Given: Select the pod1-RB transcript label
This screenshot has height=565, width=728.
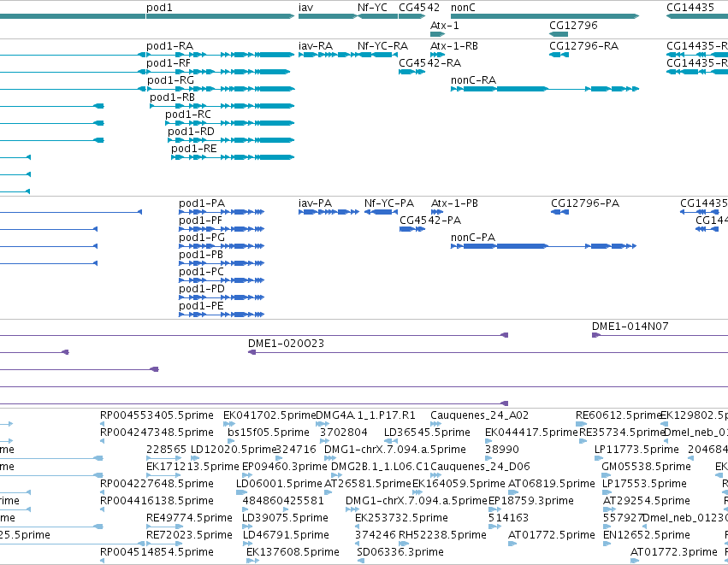Looking at the screenshot, I should 172,97.
